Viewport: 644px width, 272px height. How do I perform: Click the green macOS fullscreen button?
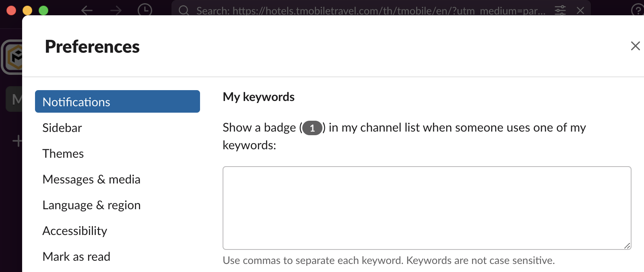tap(43, 10)
